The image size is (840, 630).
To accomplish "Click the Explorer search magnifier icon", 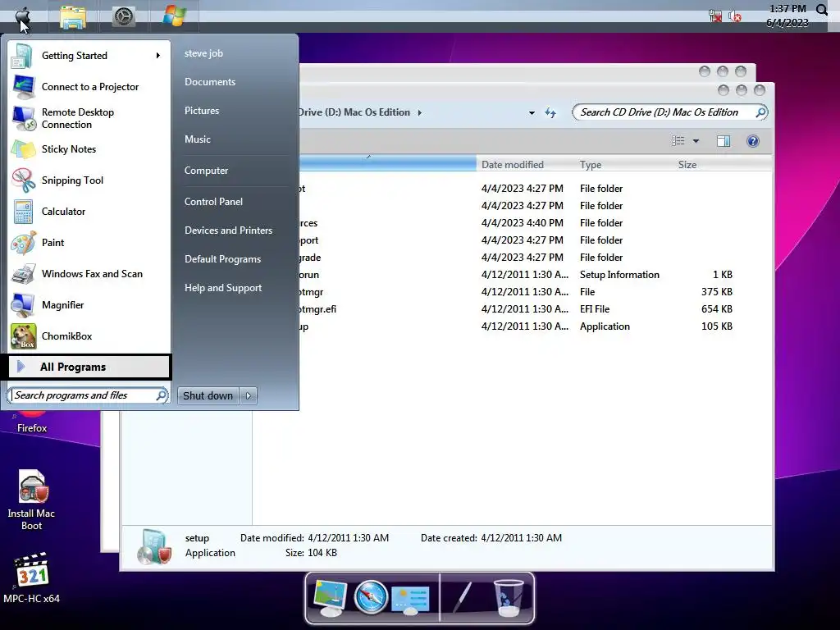I will (760, 112).
